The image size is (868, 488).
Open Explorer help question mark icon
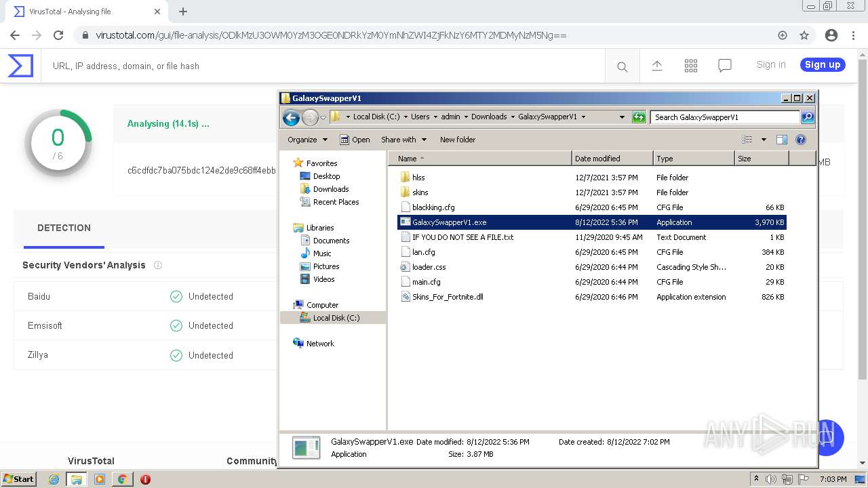[801, 140]
